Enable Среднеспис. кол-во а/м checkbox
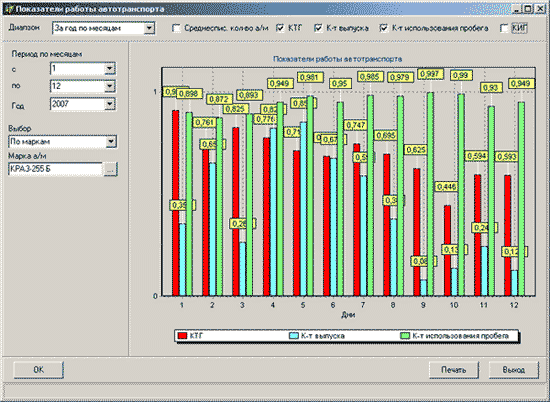The width and height of the screenshot is (550, 402). (x=176, y=28)
